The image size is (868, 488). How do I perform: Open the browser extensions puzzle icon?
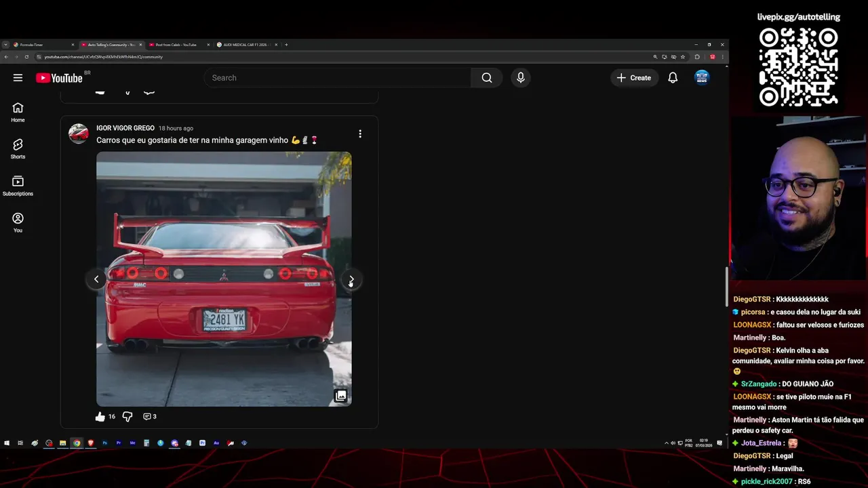click(697, 57)
